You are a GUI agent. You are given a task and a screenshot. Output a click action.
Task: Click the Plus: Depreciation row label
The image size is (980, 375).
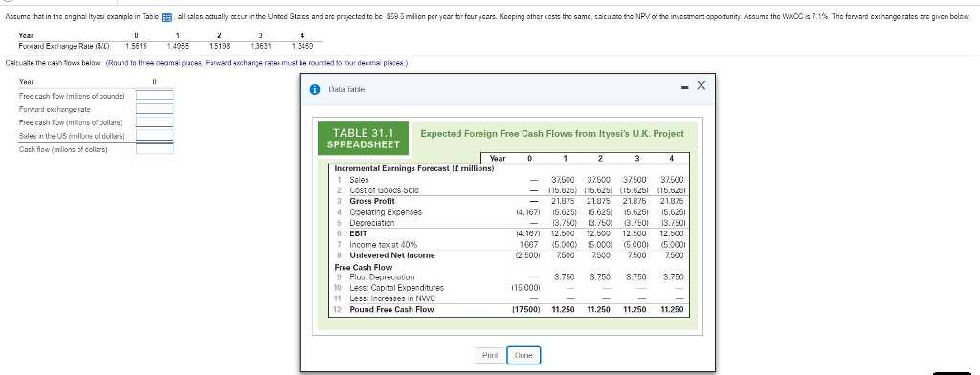point(382,276)
